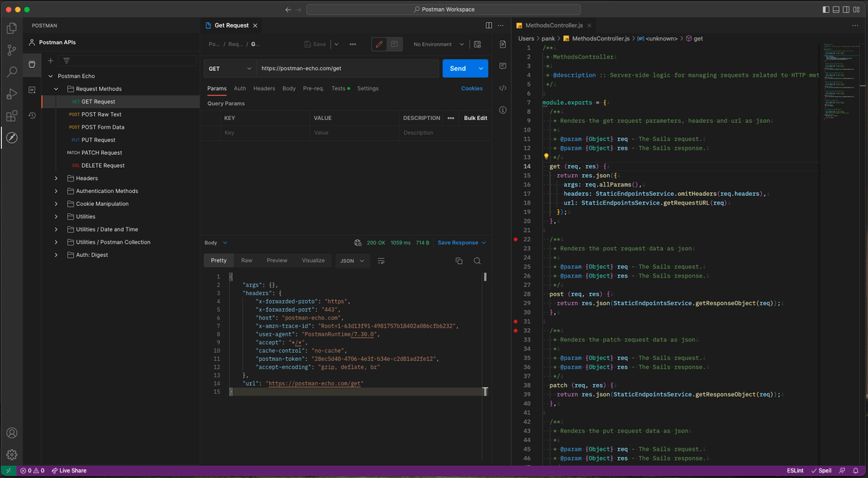Viewport: 868px width, 478px height.
Task: Show Postman History sidebar tab
Action: click(x=32, y=115)
